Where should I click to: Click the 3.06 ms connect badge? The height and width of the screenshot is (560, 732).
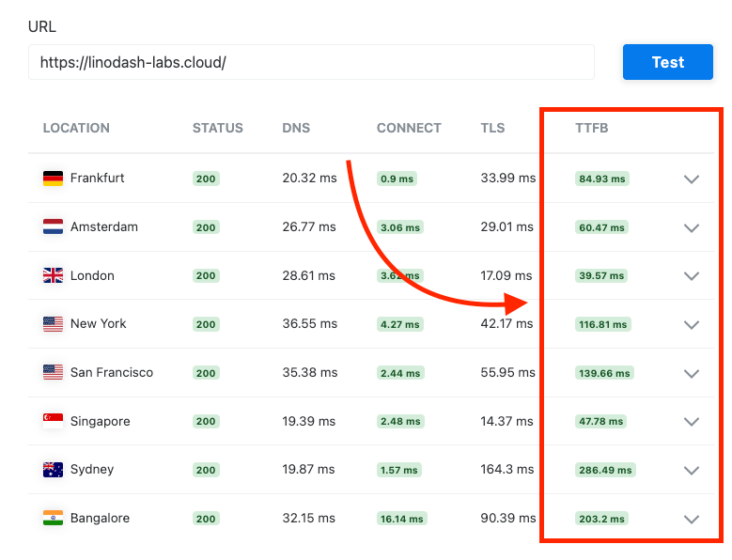click(x=400, y=227)
